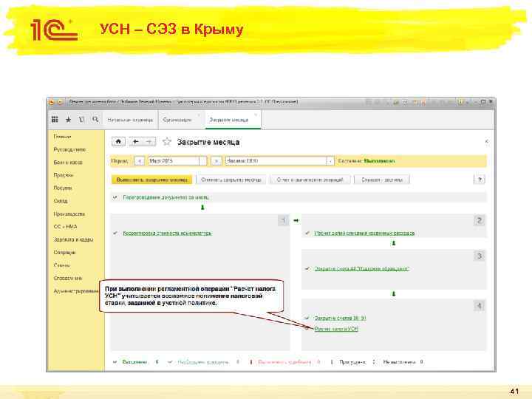Click the Состояние: Выполнено status text
The width and height of the screenshot is (532, 399).
pyautogui.click(x=366, y=161)
